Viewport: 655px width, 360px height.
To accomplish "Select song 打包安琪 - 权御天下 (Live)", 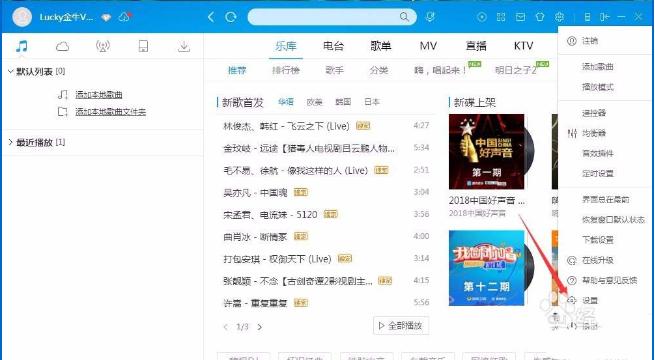I will point(277,259).
